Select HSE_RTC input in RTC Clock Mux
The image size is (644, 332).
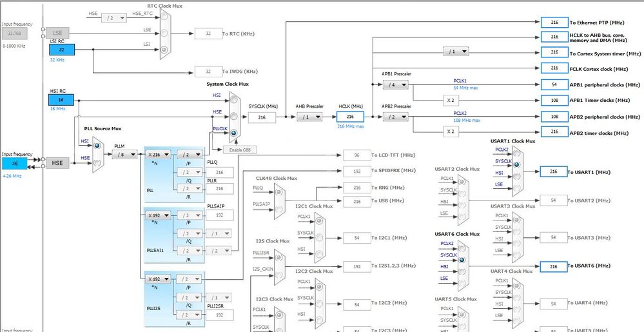point(164,17)
